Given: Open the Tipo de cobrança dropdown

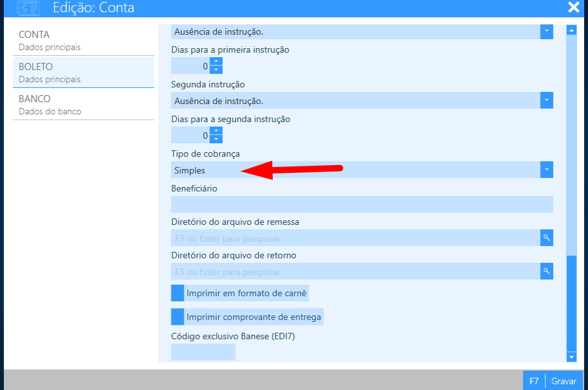Looking at the screenshot, I should point(546,170).
